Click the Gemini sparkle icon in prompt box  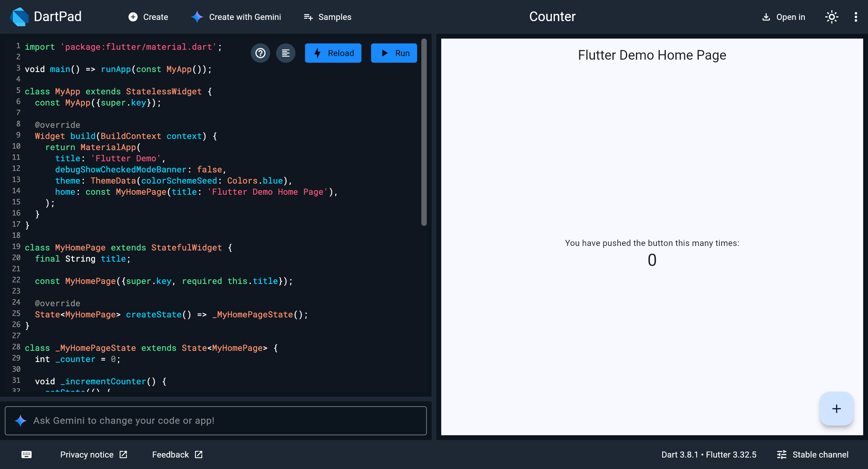20,420
